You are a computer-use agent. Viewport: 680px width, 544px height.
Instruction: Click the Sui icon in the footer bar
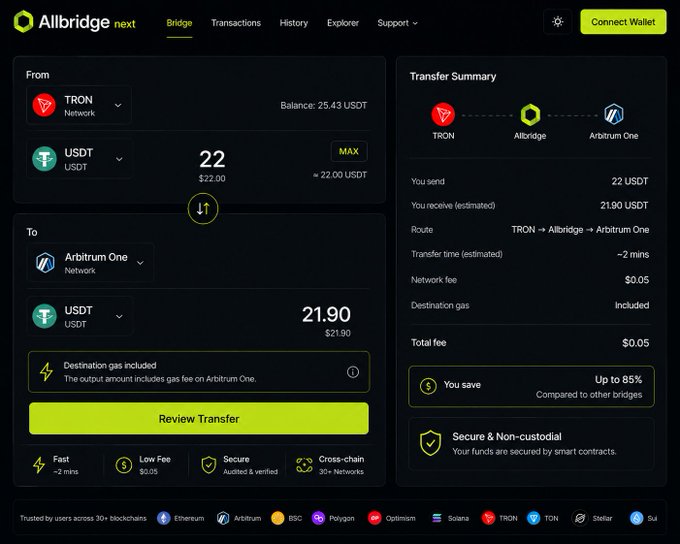pyautogui.click(x=636, y=518)
